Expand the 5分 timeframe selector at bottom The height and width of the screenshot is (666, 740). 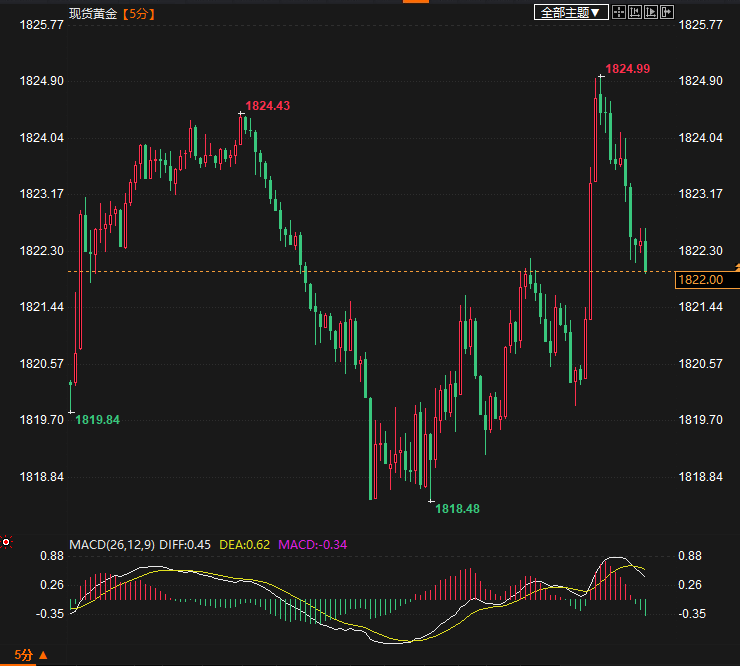click(24, 656)
